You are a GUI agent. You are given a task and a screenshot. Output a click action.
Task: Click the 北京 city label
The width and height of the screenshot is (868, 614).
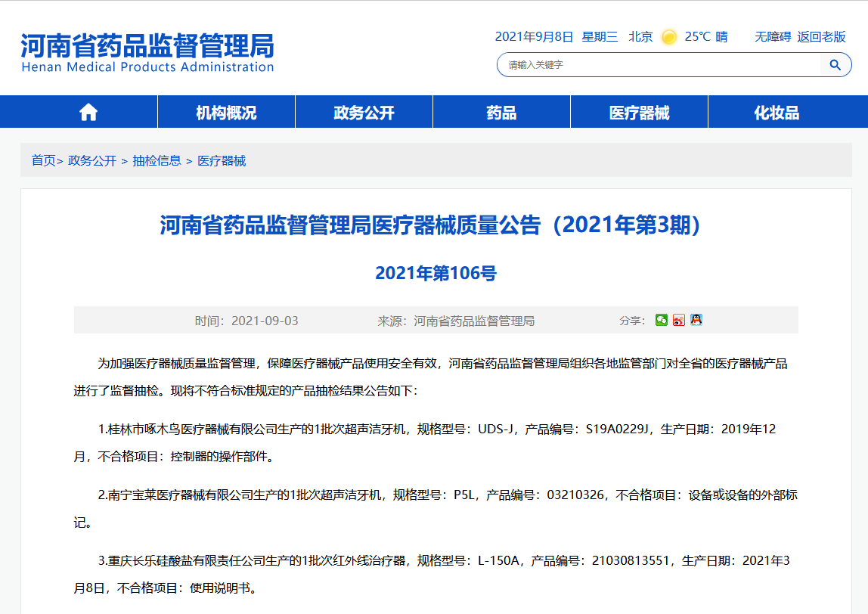[x=640, y=37]
